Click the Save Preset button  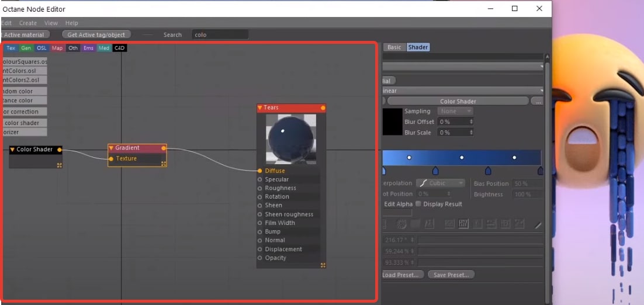pos(451,275)
